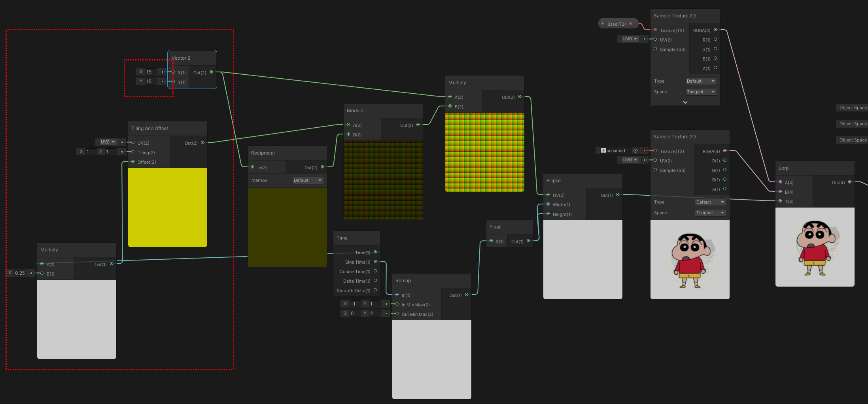Click Base(T2) property pill output port

click(631, 23)
